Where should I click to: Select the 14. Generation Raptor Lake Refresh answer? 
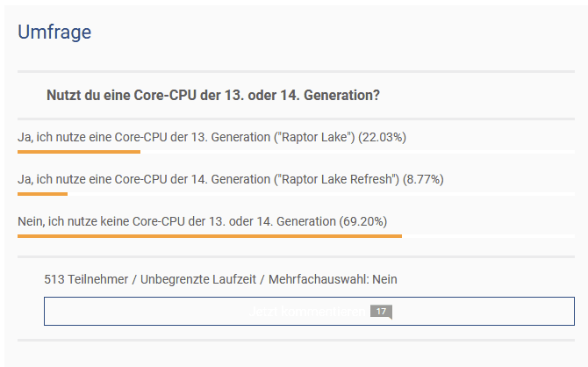click(230, 179)
